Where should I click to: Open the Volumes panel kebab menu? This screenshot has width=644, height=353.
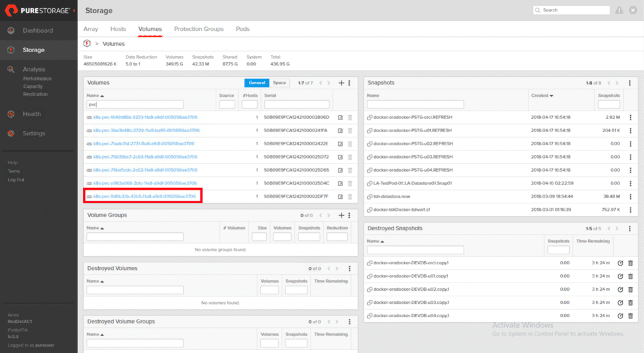pos(350,83)
